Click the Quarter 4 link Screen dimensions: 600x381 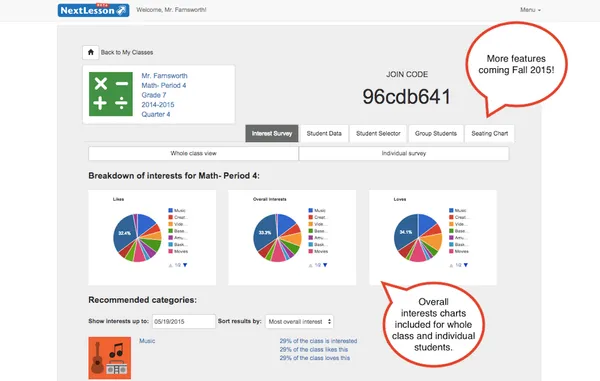(x=156, y=114)
